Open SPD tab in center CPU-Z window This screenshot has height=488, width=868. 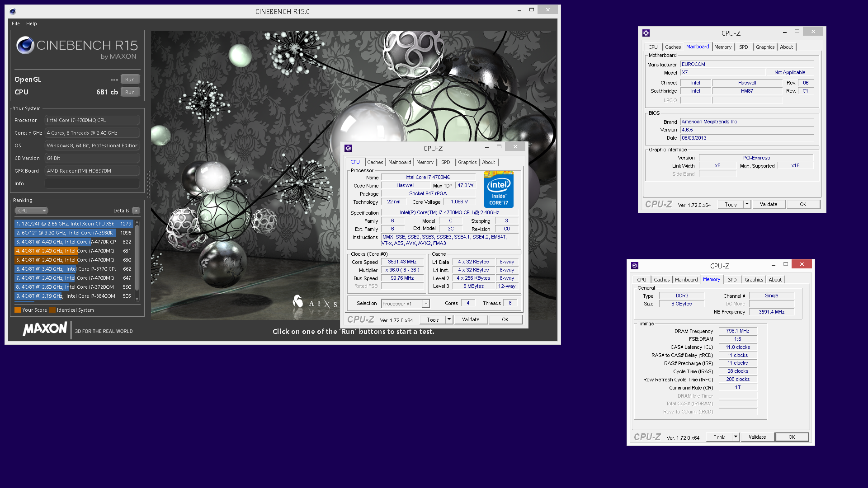coord(445,162)
